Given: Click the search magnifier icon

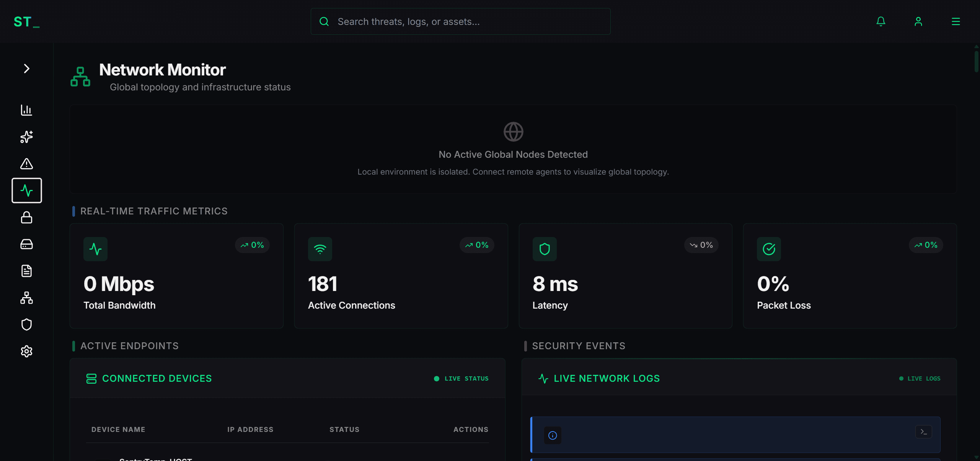Looking at the screenshot, I should 324,21.
